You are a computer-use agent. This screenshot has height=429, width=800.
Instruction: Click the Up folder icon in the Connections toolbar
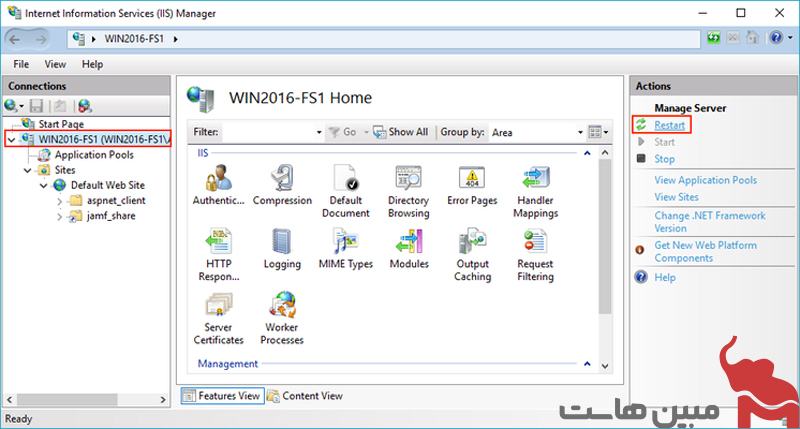pyautogui.click(x=60, y=106)
